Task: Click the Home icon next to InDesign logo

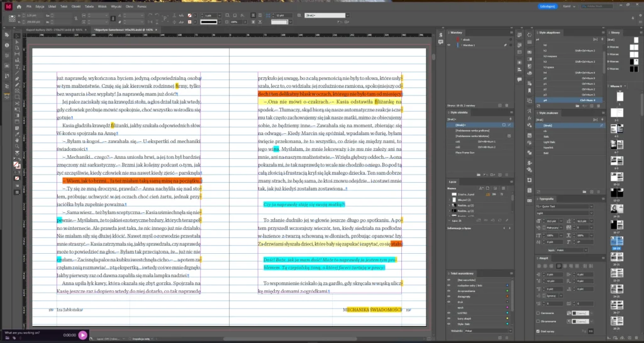Action: [19, 6]
